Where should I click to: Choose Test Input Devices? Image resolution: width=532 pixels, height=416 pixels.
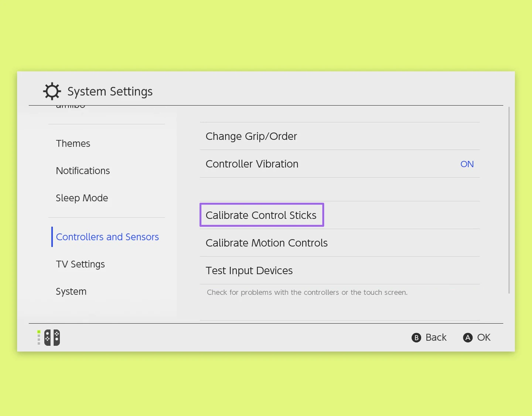point(340,271)
